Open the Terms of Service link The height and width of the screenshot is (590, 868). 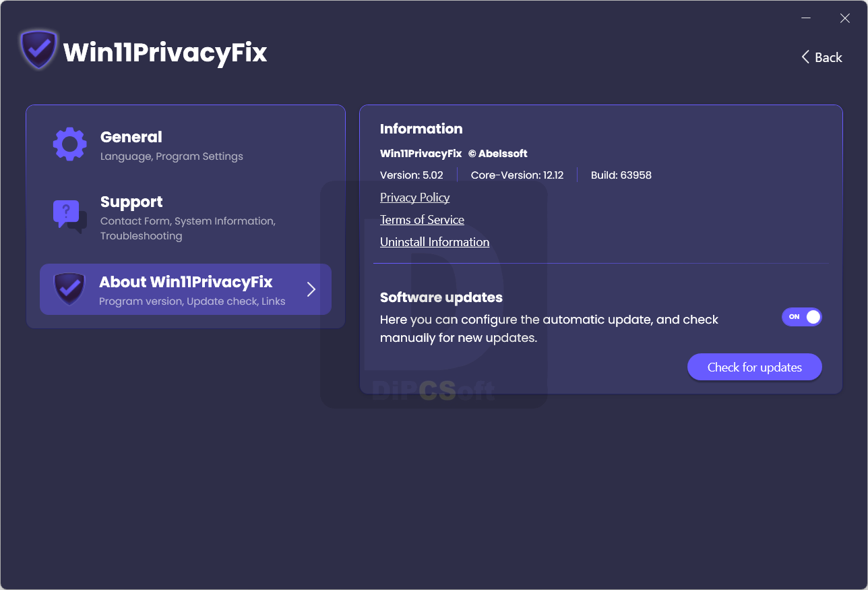tap(422, 220)
